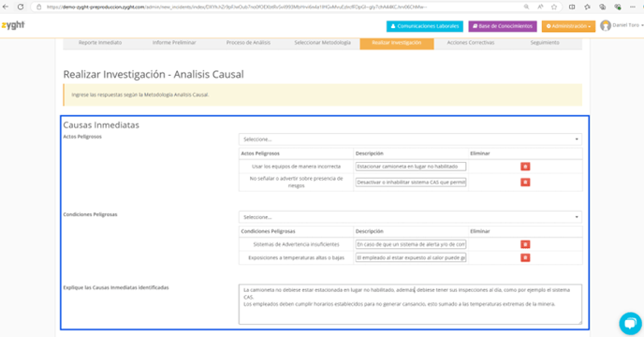This screenshot has width=644, height=337.
Task: Edit 'En caso de que un sistema de alerta' field
Action: coord(411,244)
